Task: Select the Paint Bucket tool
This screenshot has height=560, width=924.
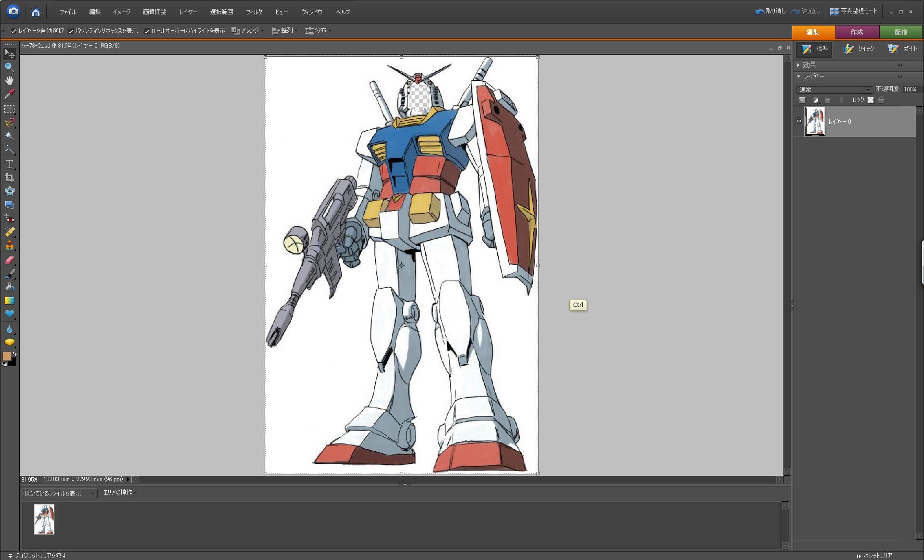Action: pos(9,287)
